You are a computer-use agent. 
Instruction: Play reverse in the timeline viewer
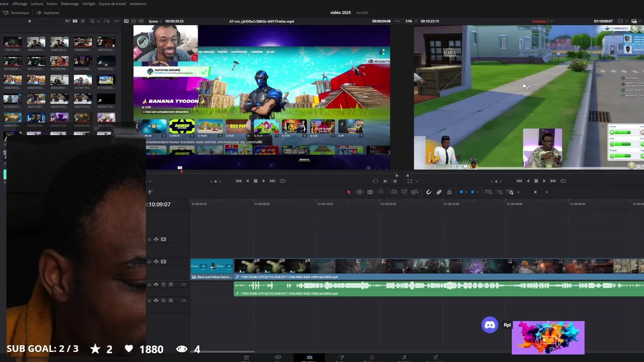(x=527, y=181)
